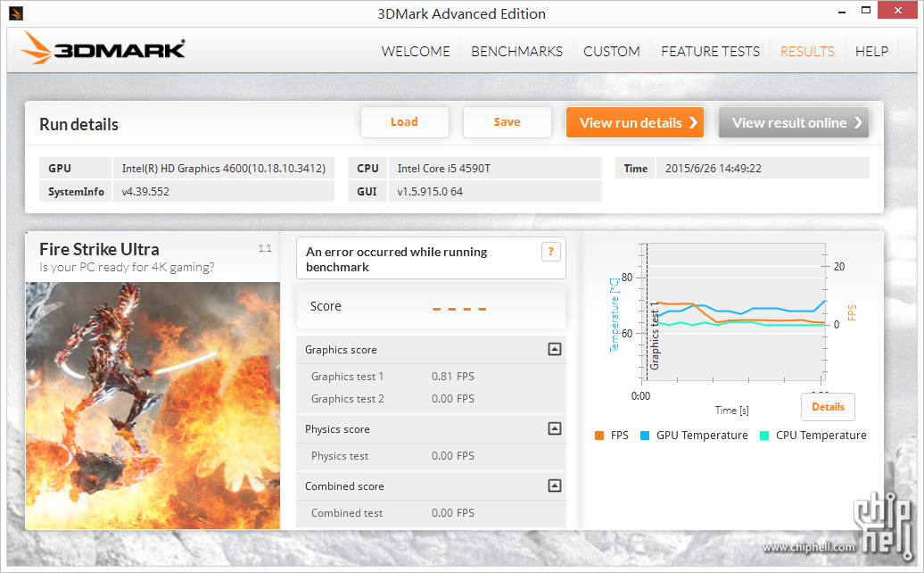This screenshot has width=924, height=573.
Task: Click the Fire Strike Ultra artwork thumbnail
Action: coord(153,405)
